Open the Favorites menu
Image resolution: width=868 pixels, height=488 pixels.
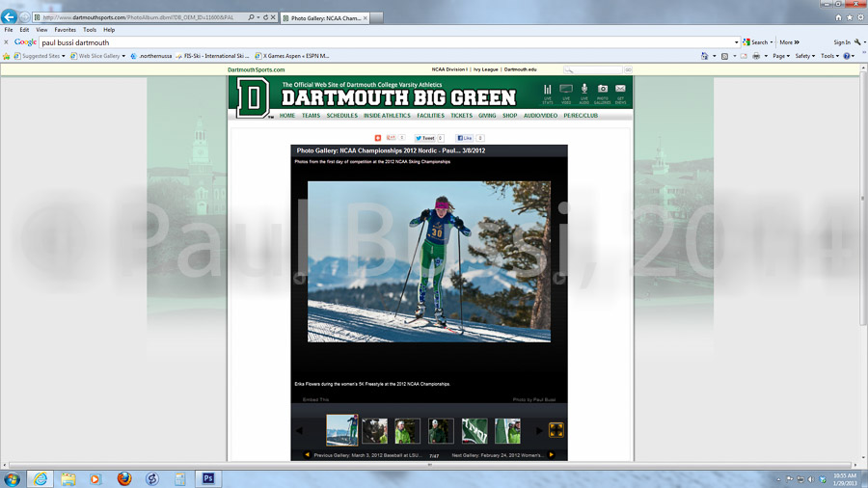(x=65, y=30)
